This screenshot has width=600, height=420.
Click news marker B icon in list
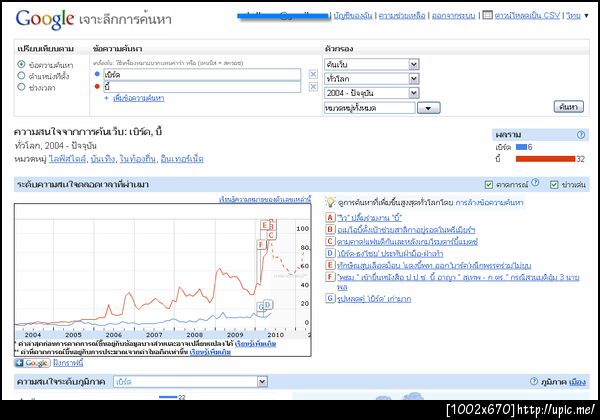[x=330, y=229]
